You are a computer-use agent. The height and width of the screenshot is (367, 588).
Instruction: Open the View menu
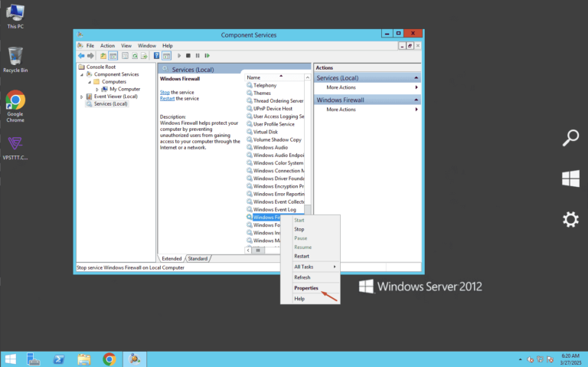(x=126, y=45)
